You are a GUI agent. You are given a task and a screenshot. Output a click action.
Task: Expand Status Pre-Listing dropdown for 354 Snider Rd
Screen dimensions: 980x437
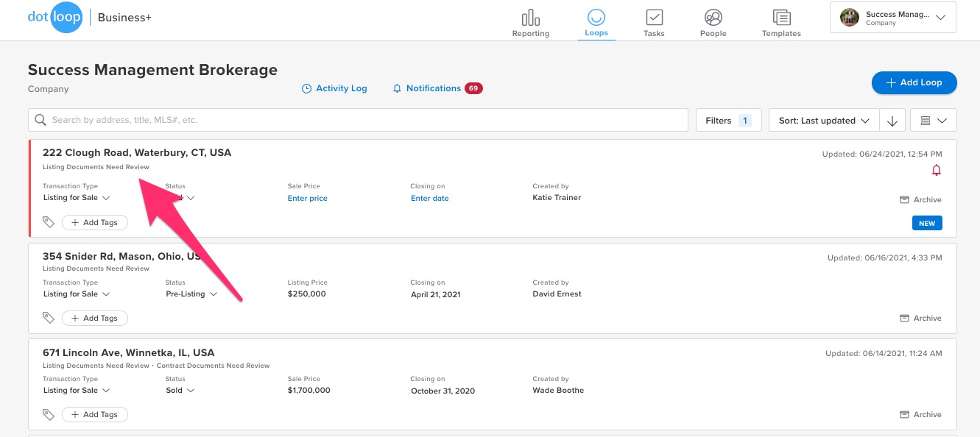pos(191,294)
